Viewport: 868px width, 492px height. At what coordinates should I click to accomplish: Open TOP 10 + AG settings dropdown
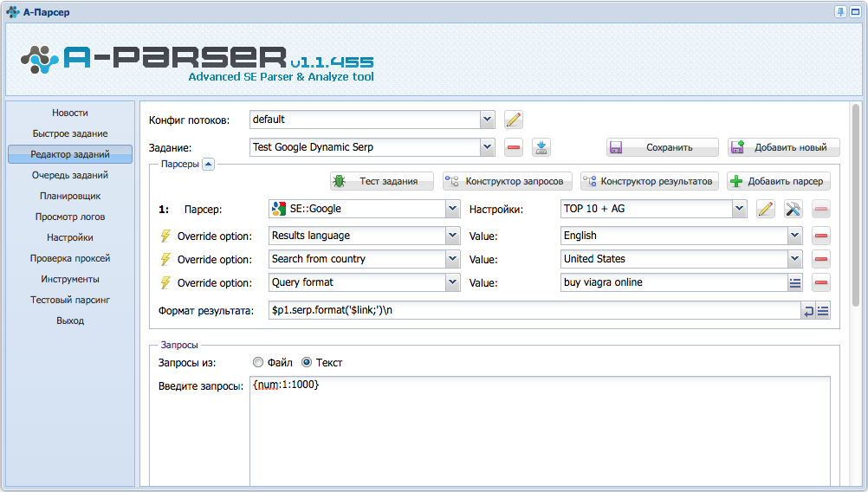click(x=739, y=209)
